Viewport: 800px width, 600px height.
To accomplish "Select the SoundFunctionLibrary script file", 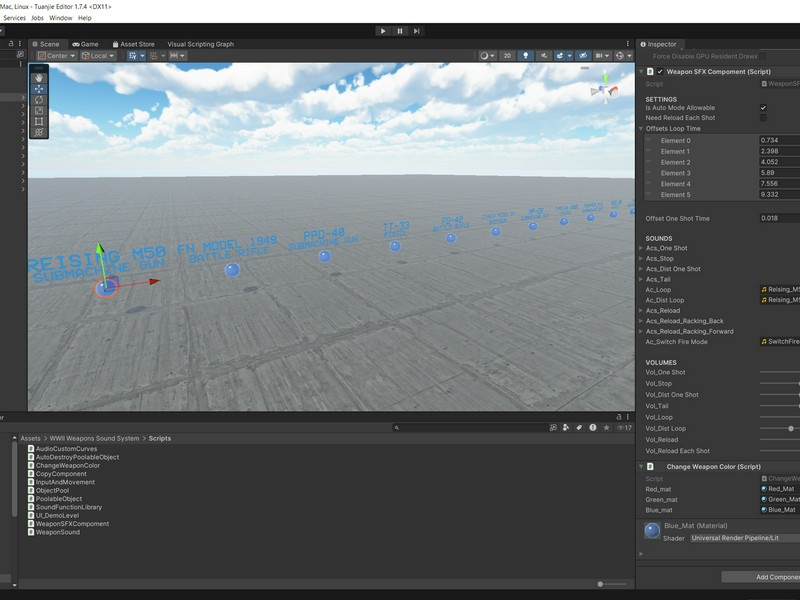I will tap(64, 507).
